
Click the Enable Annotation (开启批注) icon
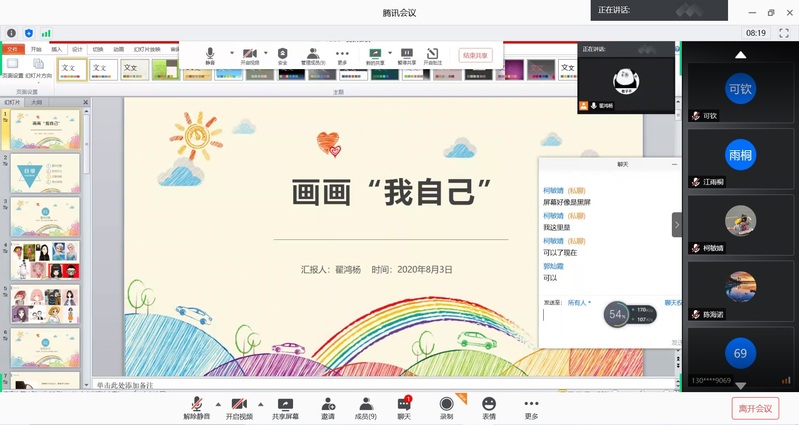432,53
